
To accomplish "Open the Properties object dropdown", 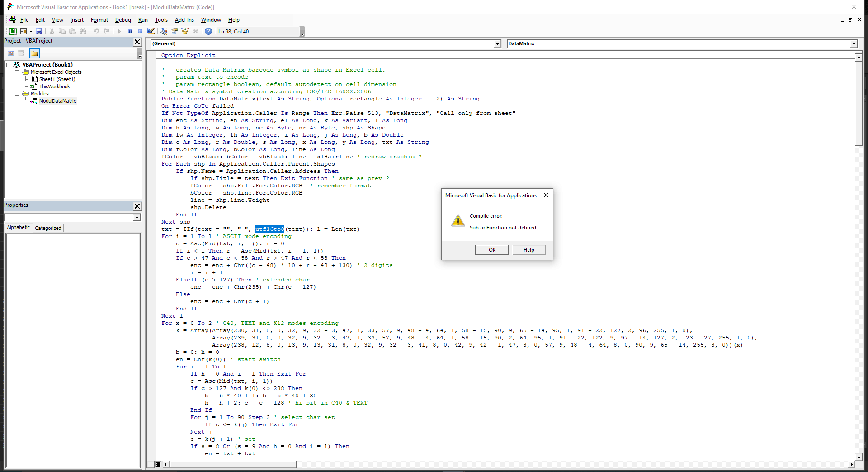I will (137, 218).
